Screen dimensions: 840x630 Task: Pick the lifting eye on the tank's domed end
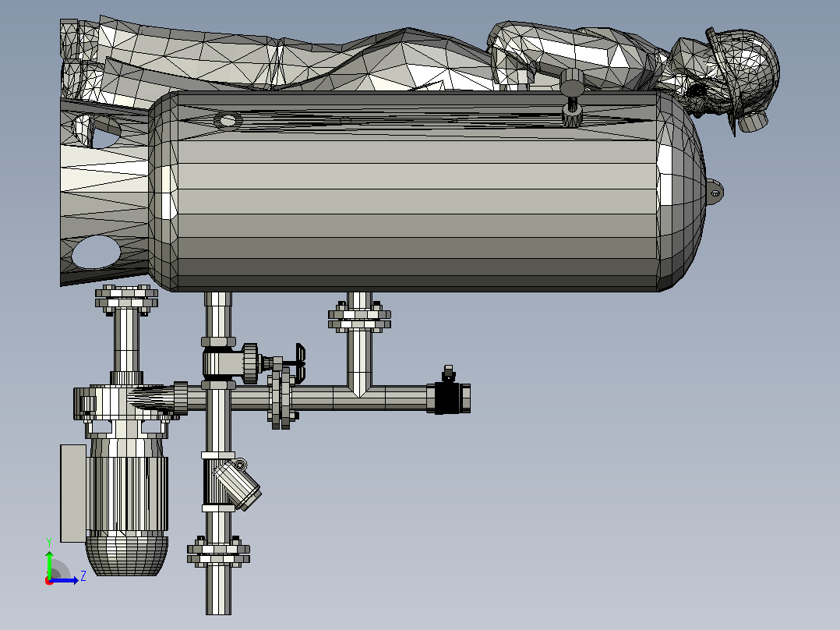pos(715,192)
